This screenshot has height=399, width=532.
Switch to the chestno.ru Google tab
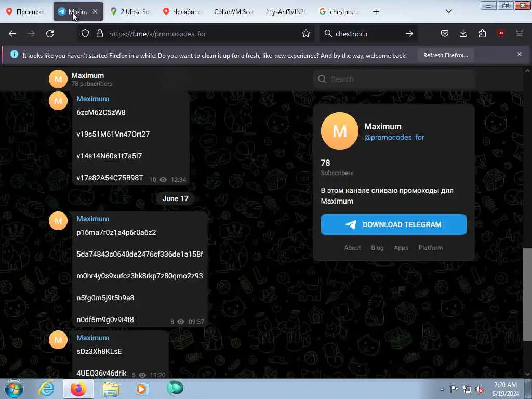tap(339, 12)
